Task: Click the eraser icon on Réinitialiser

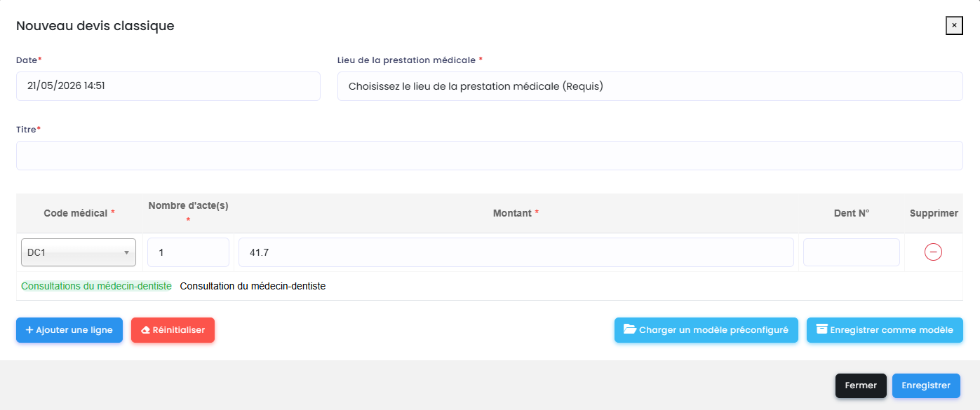Action: click(146, 330)
